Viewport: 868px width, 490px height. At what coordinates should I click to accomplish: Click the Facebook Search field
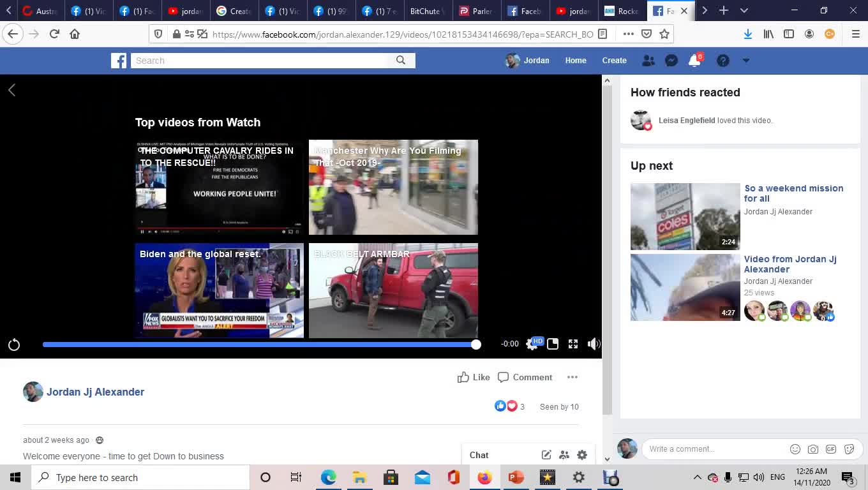point(259,61)
